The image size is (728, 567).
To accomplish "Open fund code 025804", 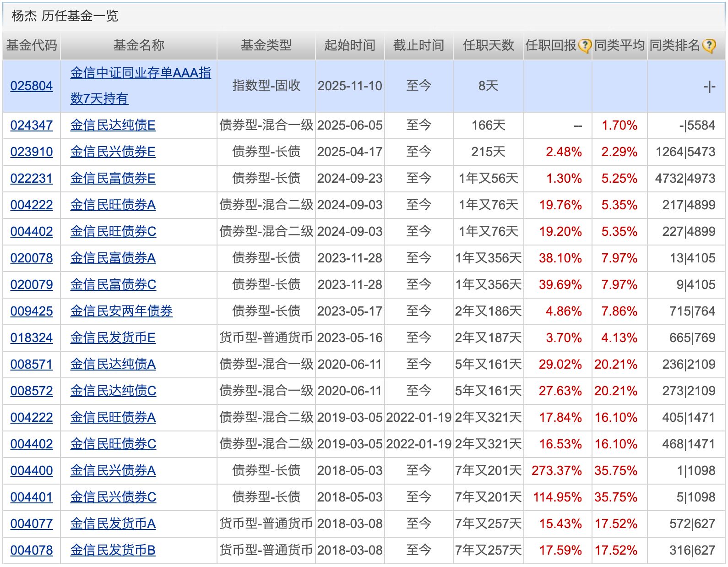I will coord(32,86).
